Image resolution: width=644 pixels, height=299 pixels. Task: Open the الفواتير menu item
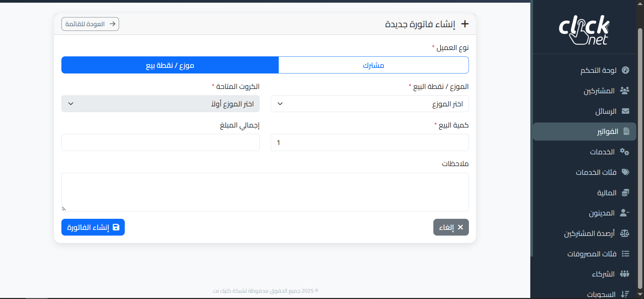pos(607,132)
